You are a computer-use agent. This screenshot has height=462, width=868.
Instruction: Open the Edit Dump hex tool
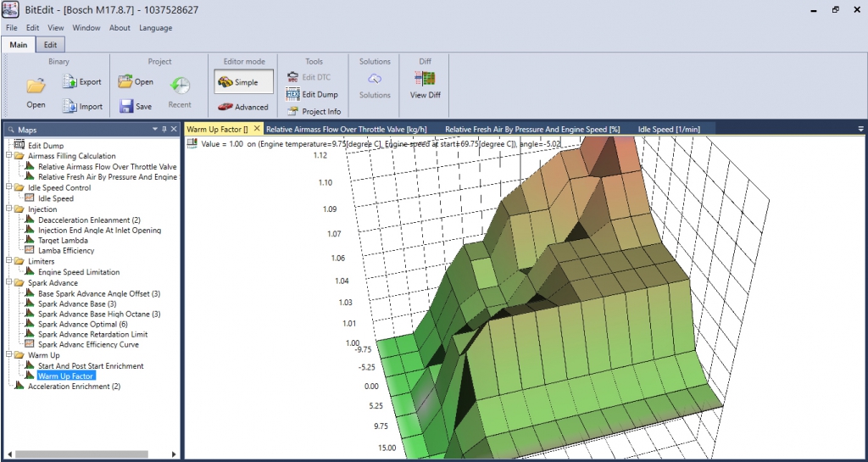[x=312, y=94]
